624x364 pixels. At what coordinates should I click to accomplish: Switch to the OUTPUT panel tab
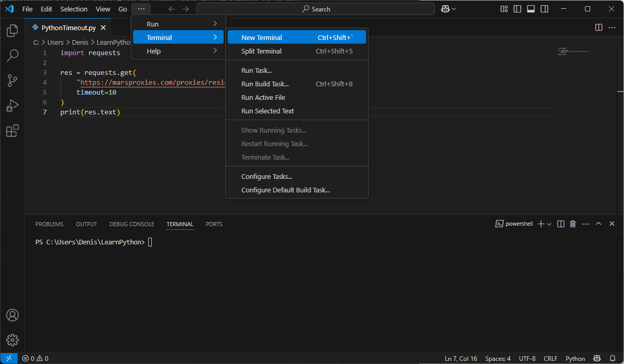86,224
